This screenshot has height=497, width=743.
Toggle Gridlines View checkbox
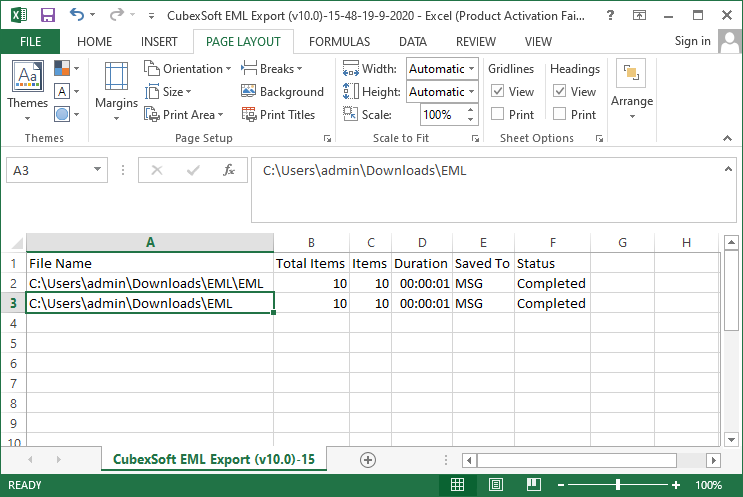click(498, 92)
